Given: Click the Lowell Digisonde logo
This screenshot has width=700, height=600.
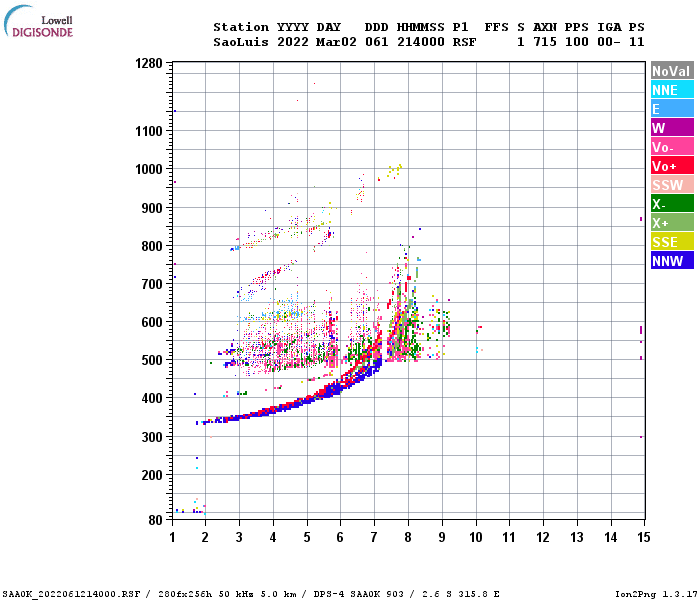Looking at the screenshot, I should click(x=38, y=21).
